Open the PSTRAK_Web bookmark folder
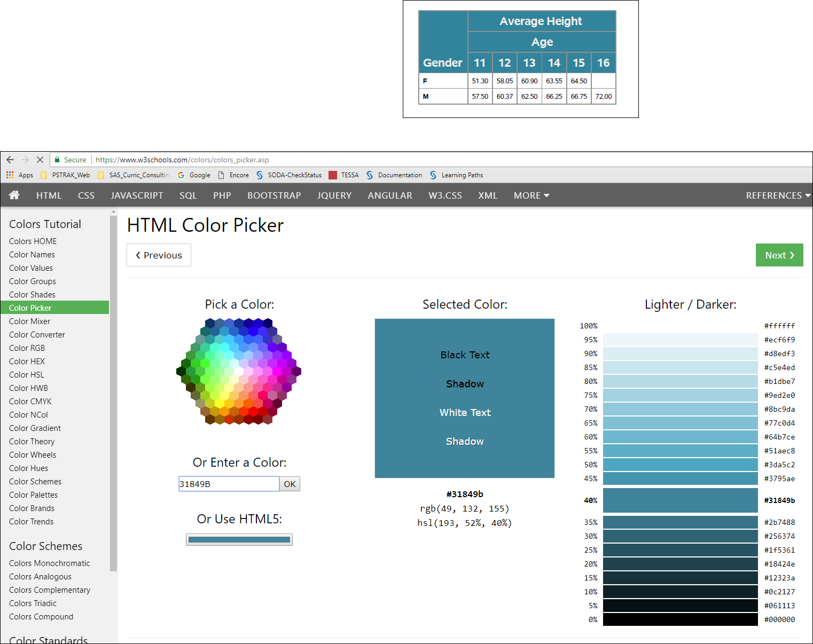Image resolution: width=813 pixels, height=644 pixels. point(65,175)
